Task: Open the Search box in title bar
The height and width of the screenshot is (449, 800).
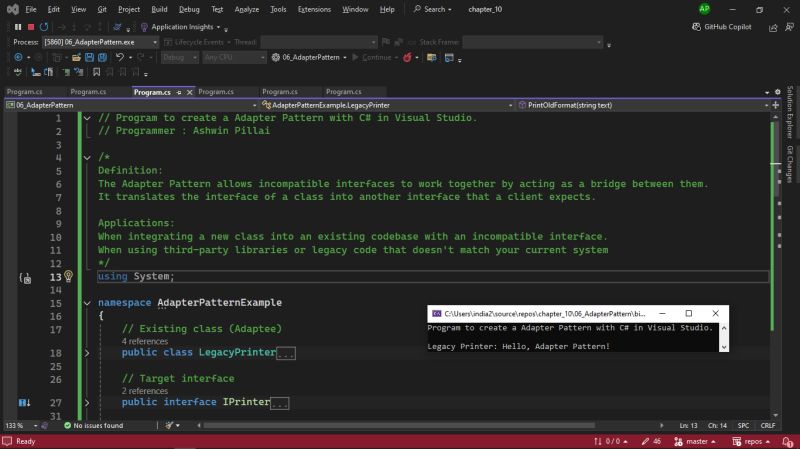Action: pyautogui.click(x=433, y=9)
